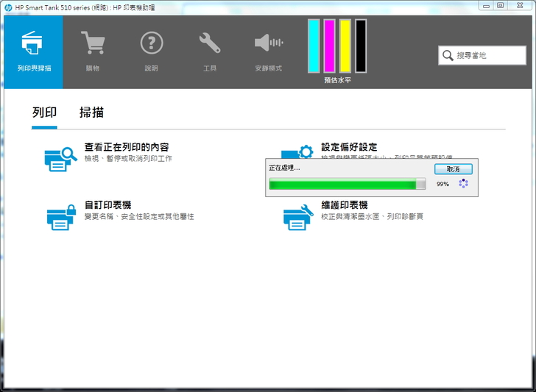Image resolution: width=536 pixels, height=392 pixels.
Task: Minimize the HP printer assistant window
Action: (x=487, y=5)
